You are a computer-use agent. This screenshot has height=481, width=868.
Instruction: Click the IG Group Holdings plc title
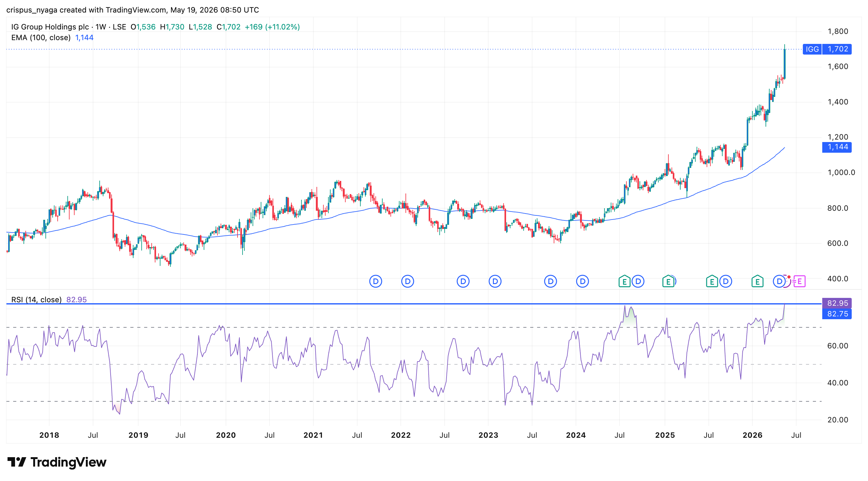(50, 27)
